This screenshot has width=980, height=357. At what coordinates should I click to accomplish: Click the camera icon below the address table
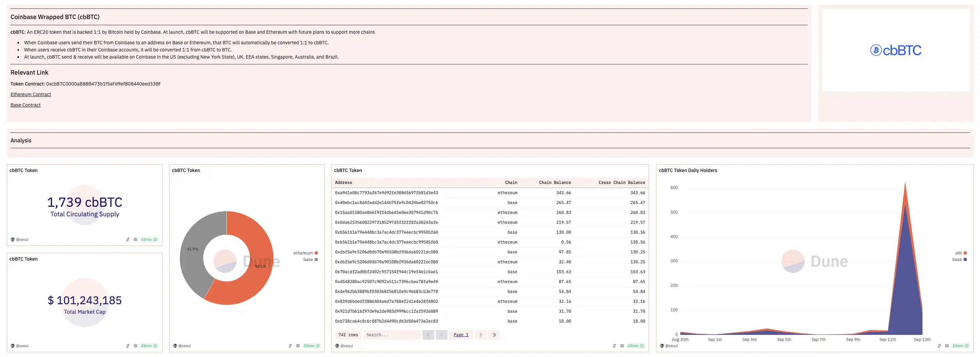(x=622, y=345)
